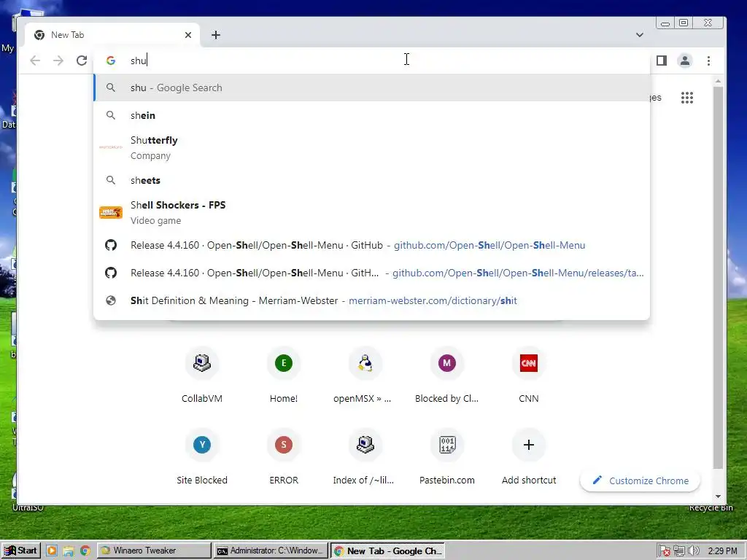Image resolution: width=747 pixels, height=560 pixels.
Task: Click the back navigation arrow
Action: (x=35, y=61)
